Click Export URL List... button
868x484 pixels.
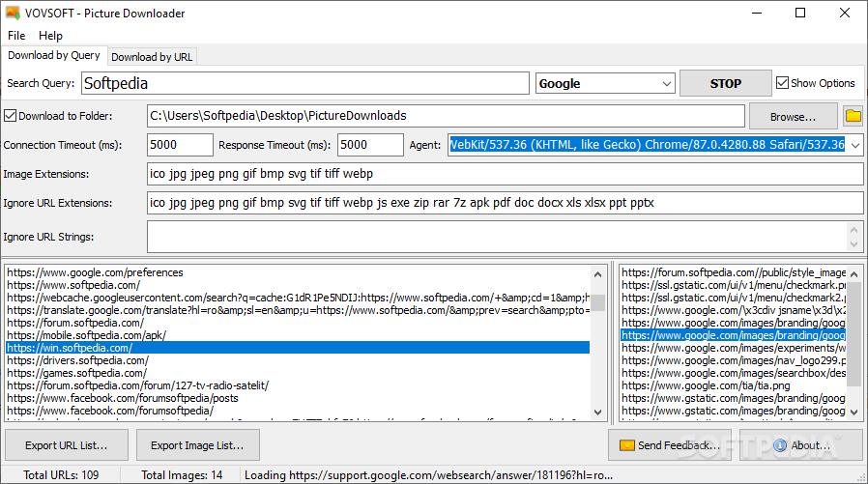point(67,445)
